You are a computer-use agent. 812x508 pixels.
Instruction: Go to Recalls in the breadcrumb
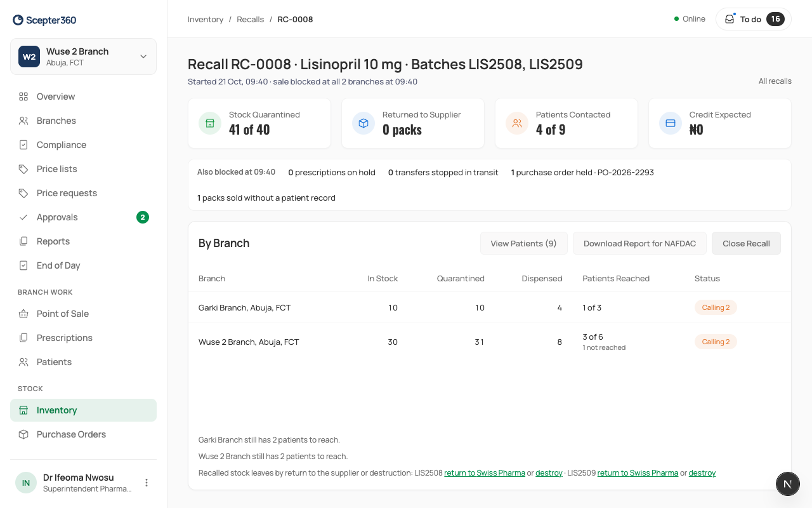pos(250,20)
